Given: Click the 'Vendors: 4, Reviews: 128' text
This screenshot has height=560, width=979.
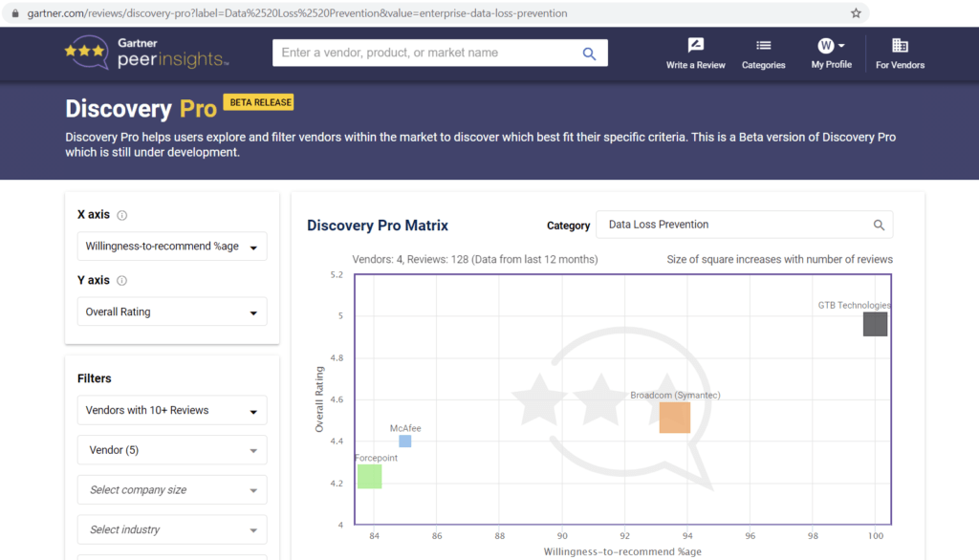Looking at the screenshot, I should click(x=475, y=259).
